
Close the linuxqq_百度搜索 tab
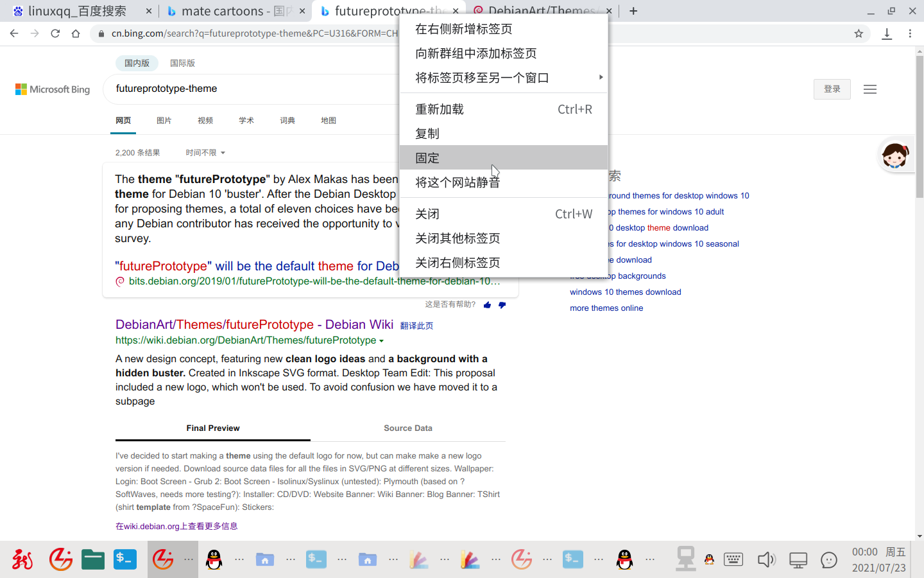(149, 11)
